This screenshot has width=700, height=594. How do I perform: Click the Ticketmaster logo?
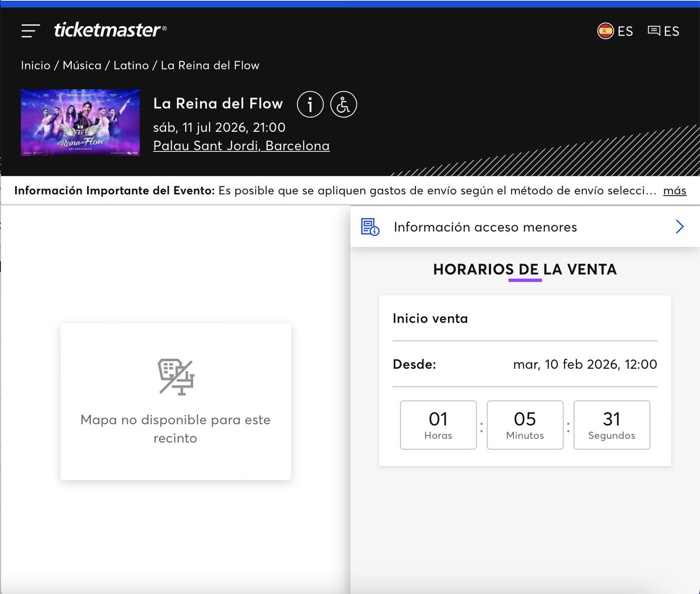pos(108,30)
